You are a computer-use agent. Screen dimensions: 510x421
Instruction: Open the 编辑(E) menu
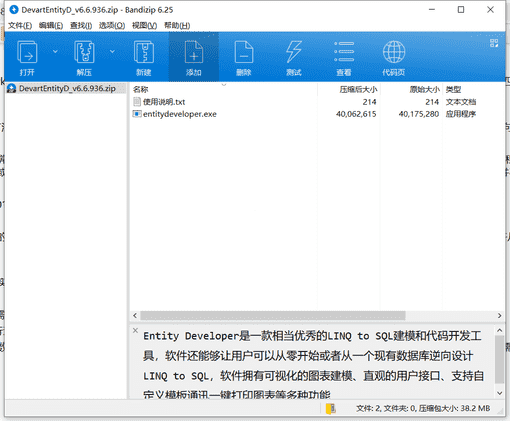pyautogui.click(x=51, y=25)
